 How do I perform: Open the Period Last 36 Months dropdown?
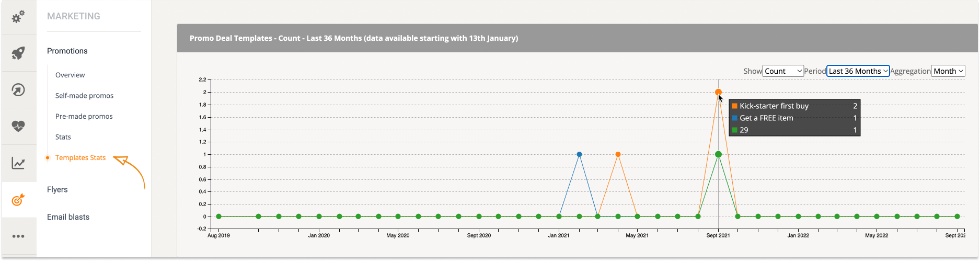click(858, 71)
